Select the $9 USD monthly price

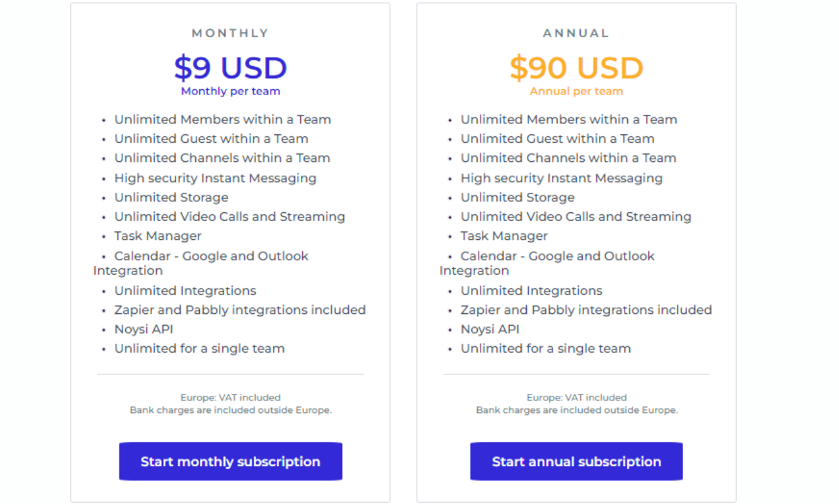click(x=231, y=68)
